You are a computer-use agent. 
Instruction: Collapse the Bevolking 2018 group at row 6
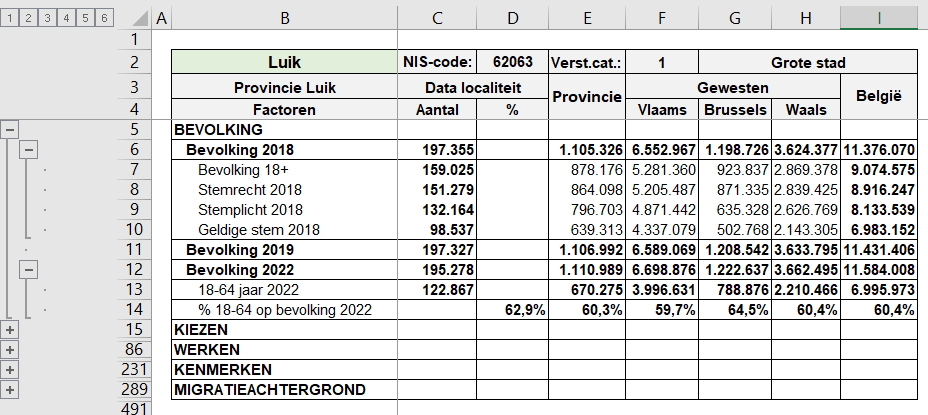(29, 150)
